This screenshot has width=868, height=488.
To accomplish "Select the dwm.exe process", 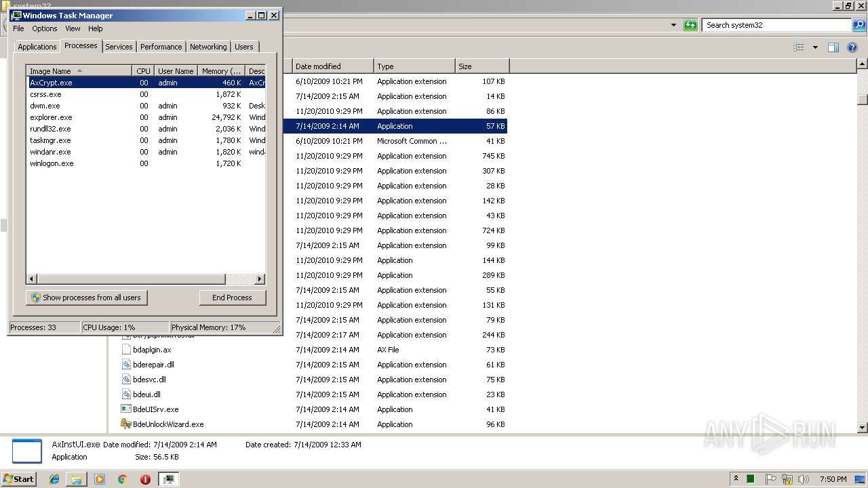I will 146,106.
